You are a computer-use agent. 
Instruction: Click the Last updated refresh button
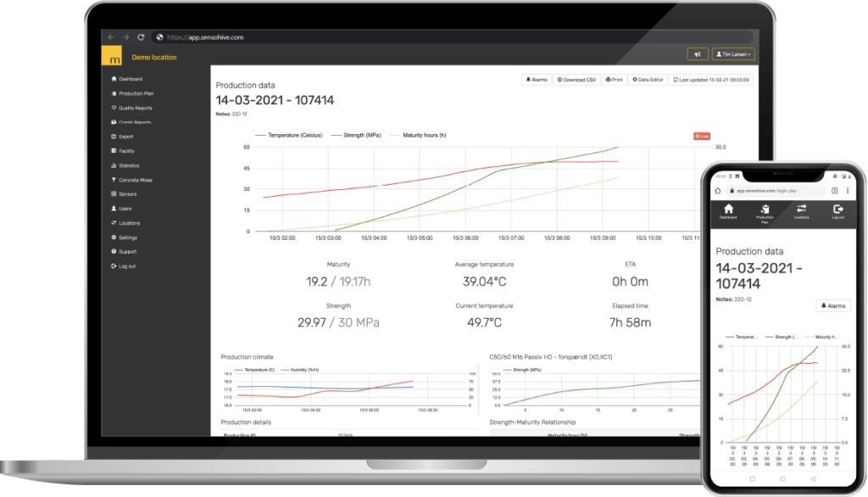711,80
